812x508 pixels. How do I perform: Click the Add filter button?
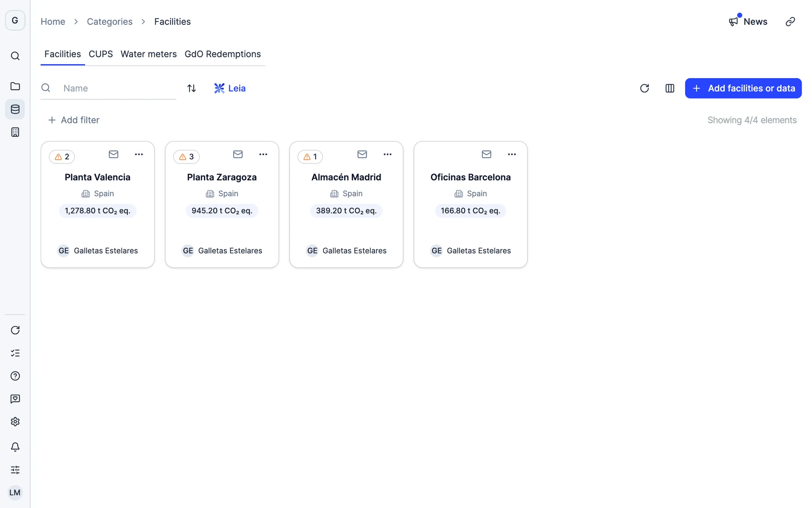pyautogui.click(x=74, y=120)
